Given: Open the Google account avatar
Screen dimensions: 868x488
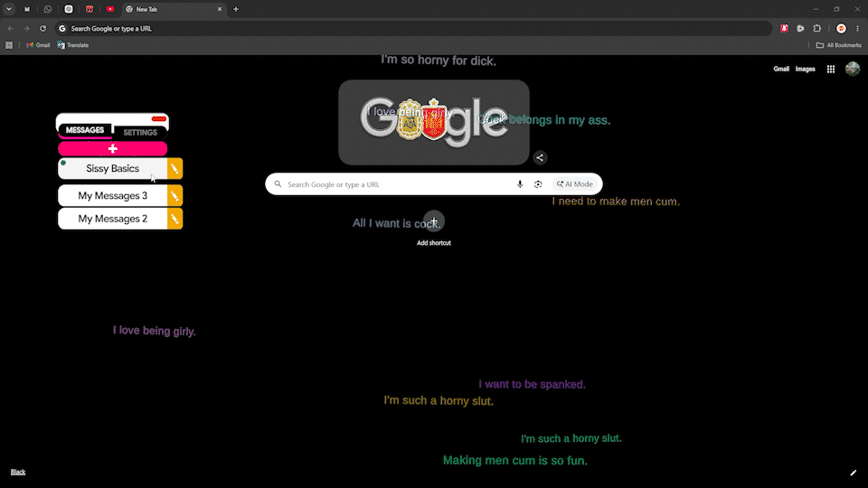Looking at the screenshot, I should tap(853, 70).
